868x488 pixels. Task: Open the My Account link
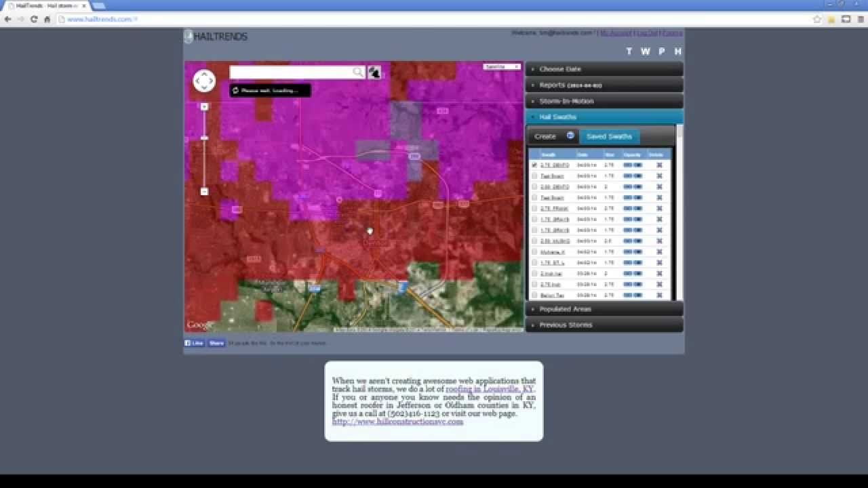[616, 33]
